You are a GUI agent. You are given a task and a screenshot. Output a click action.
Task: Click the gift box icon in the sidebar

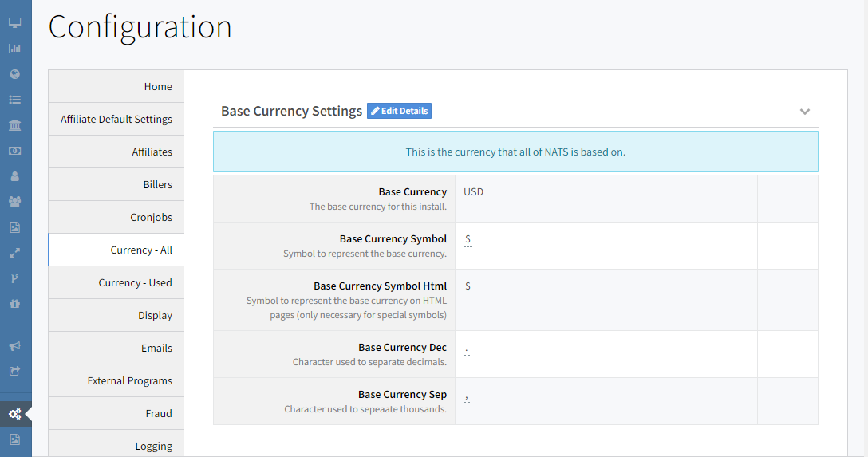click(x=14, y=304)
